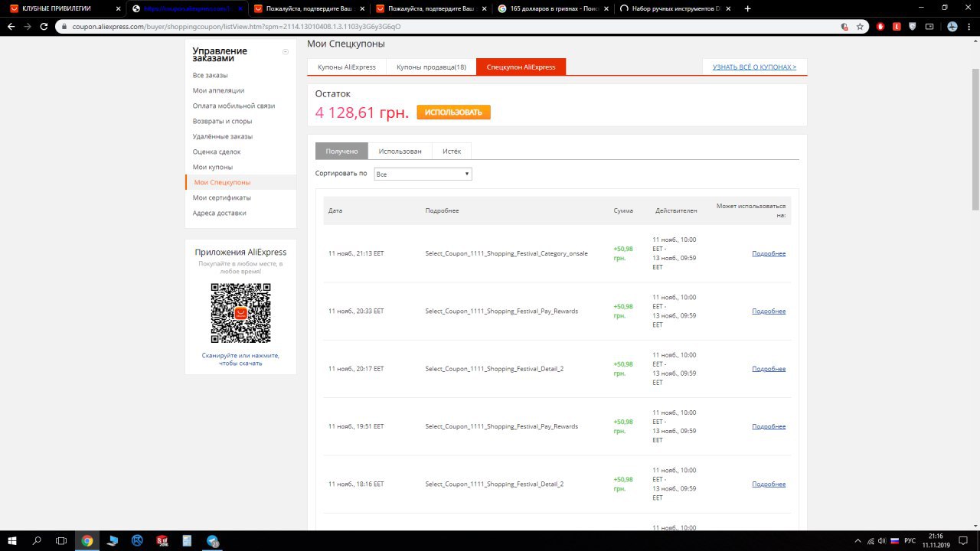Switch to the Использован sub-tab
The height and width of the screenshot is (551, 980).
click(x=400, y=151)
